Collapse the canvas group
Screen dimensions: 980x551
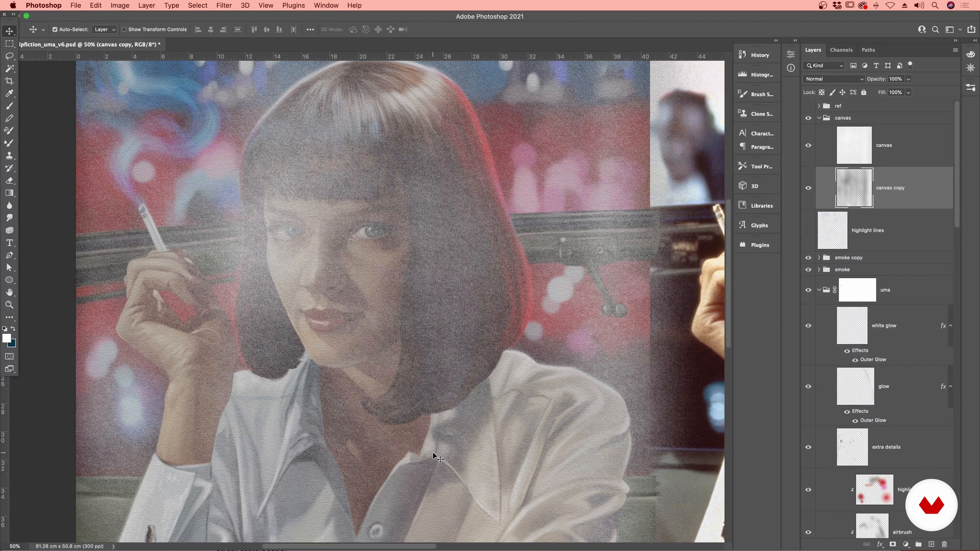(819, 118)
